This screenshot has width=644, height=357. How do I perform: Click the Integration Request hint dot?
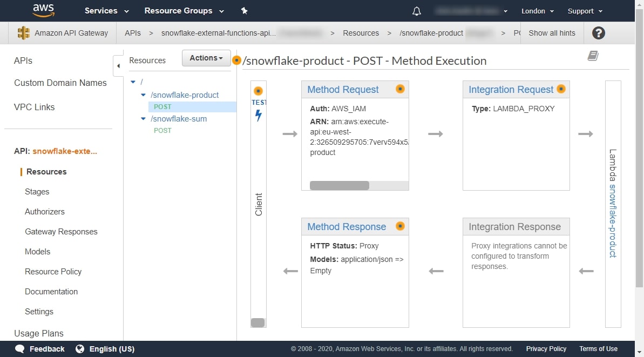click(561, 89)
